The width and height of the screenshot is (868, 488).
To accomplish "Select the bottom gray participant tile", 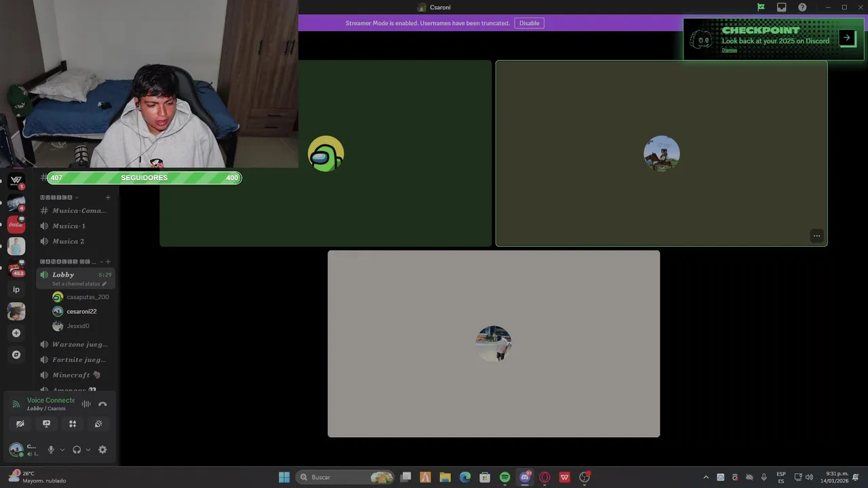I will [x=494, y=344].
